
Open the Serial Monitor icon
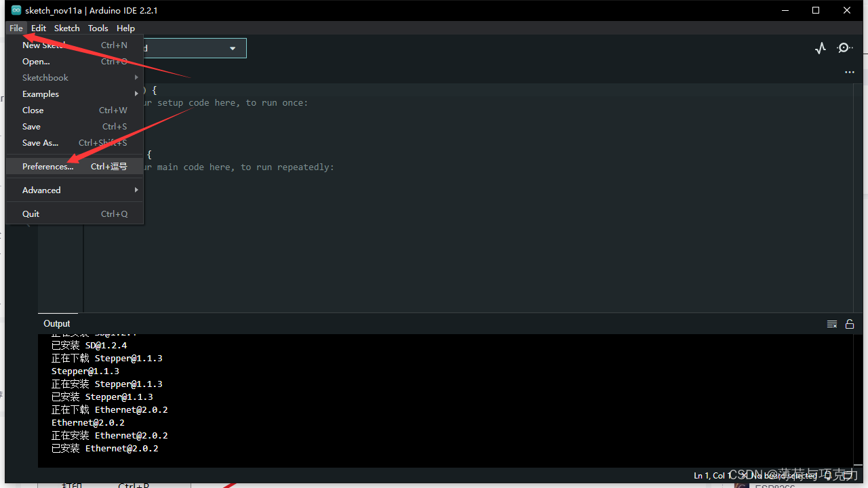point(844,48)
